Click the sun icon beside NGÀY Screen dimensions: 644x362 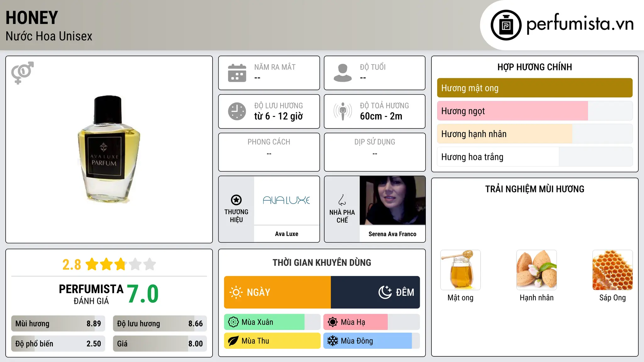(236, 292)
